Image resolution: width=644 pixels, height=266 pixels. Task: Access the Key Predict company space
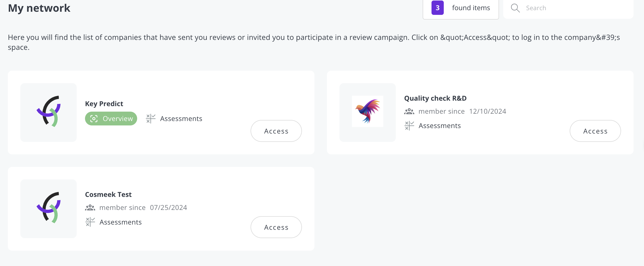click(x=276, y=131)
